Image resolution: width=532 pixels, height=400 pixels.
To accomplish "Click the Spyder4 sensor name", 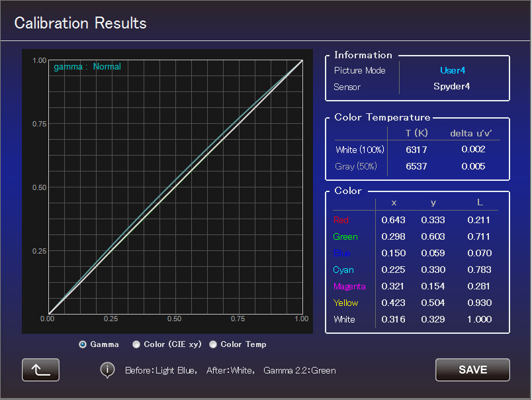I will (451, 87).
